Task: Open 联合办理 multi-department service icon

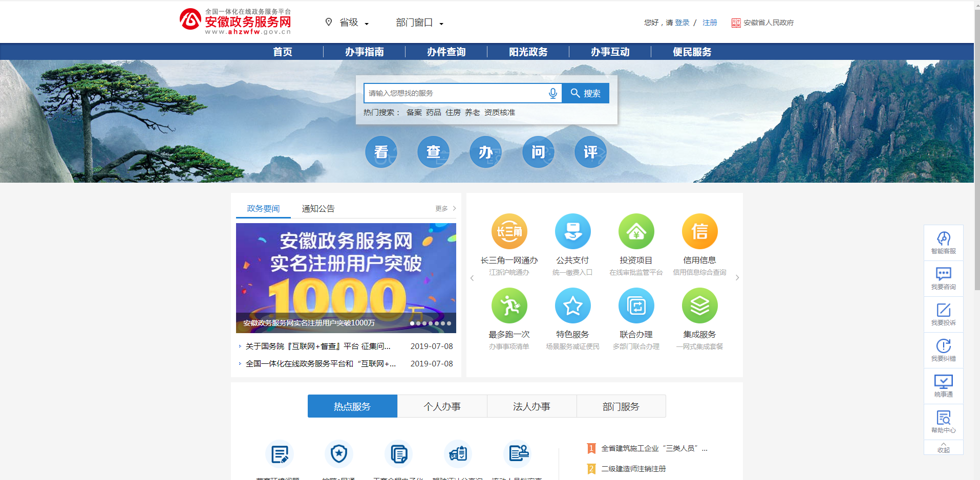Action: click(636, 306)
